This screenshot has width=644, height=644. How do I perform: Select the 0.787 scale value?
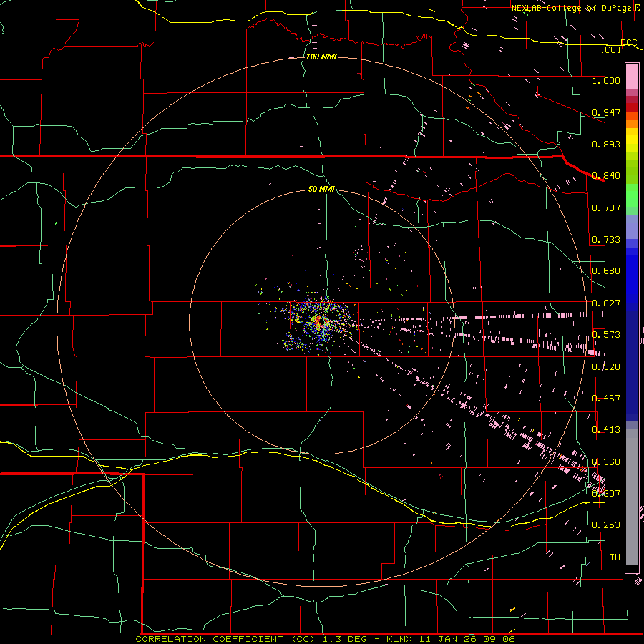606,208
